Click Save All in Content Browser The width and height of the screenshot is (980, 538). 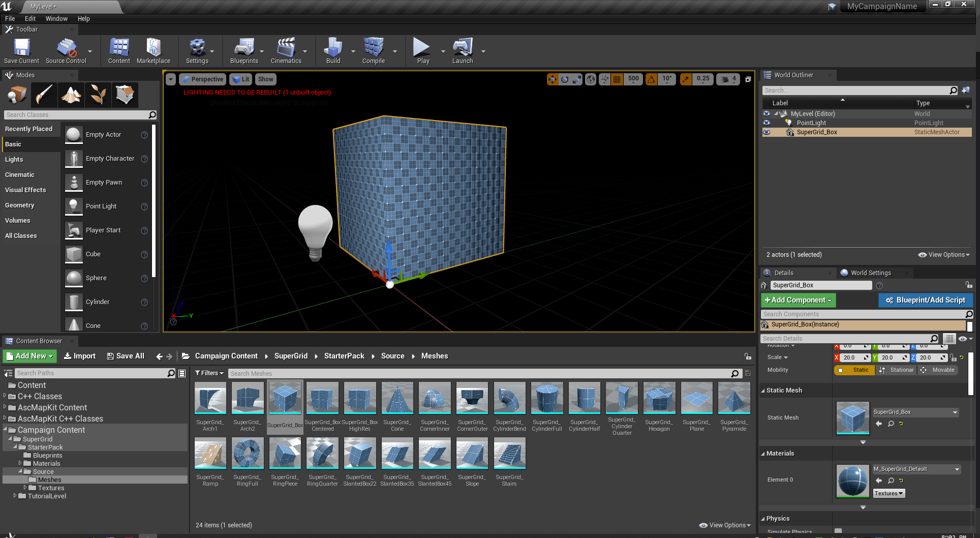coord(126,356)
